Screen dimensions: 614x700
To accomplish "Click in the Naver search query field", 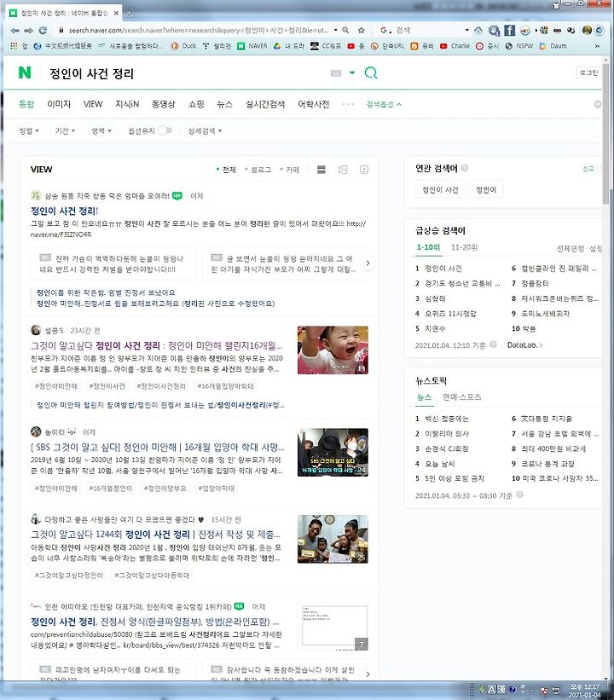I will [x=183, y=73].
